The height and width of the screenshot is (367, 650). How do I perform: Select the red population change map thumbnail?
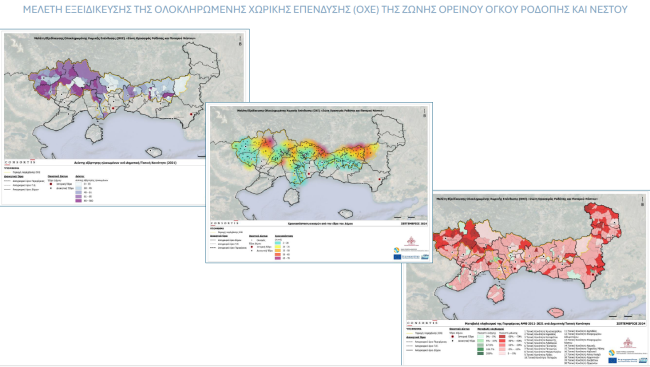tap(526, 278)
